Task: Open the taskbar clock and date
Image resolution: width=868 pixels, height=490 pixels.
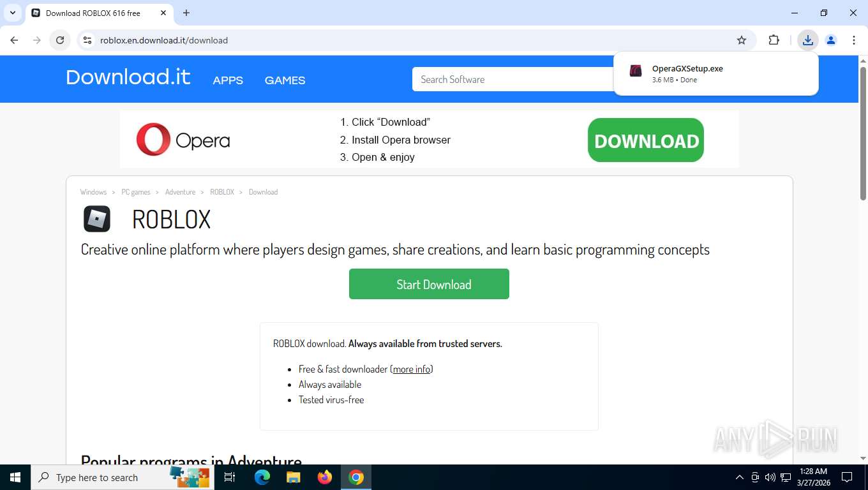Action: click(812, 477)
